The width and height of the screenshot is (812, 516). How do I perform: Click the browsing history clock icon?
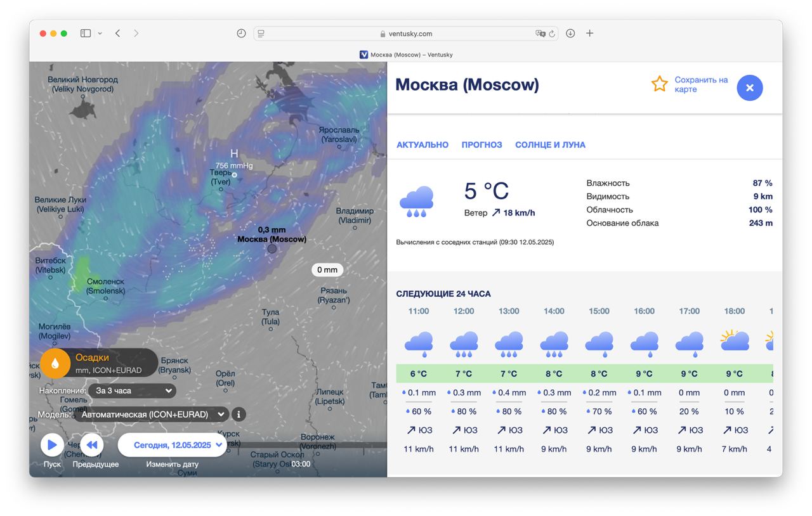click(241, 34)
